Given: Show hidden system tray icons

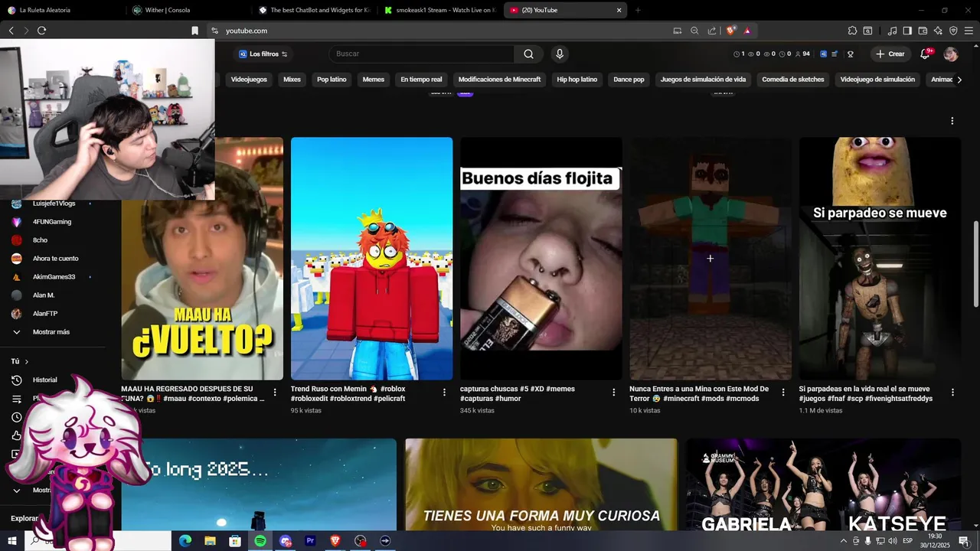Looking at the screenshot, I should pos(844,541).
